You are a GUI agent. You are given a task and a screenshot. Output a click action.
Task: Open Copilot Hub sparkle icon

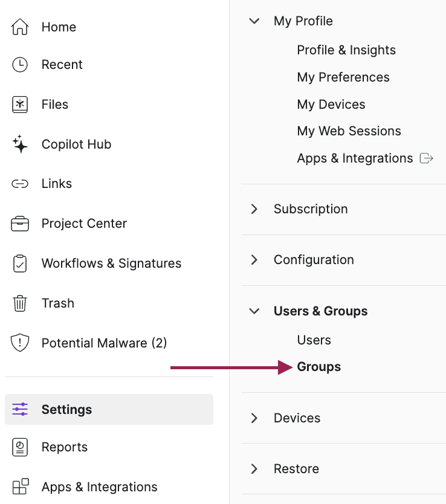(x=20, y=144)
